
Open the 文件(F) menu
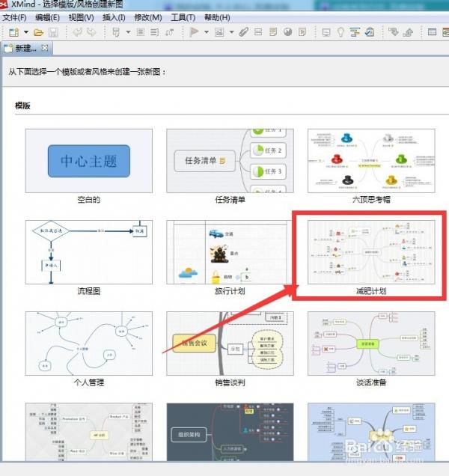14,18
